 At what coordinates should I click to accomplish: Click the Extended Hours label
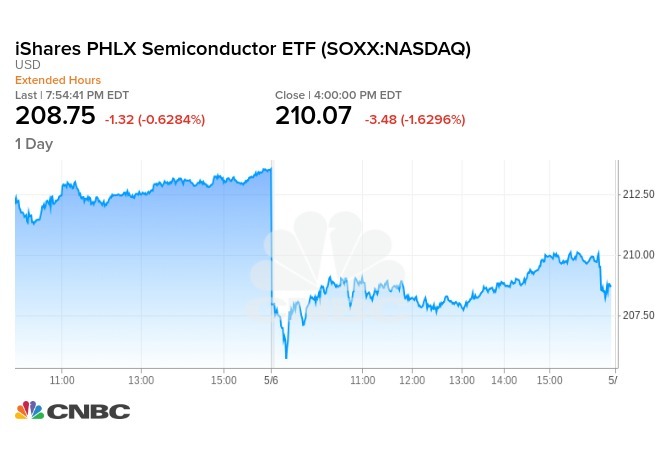pos(57,80)
